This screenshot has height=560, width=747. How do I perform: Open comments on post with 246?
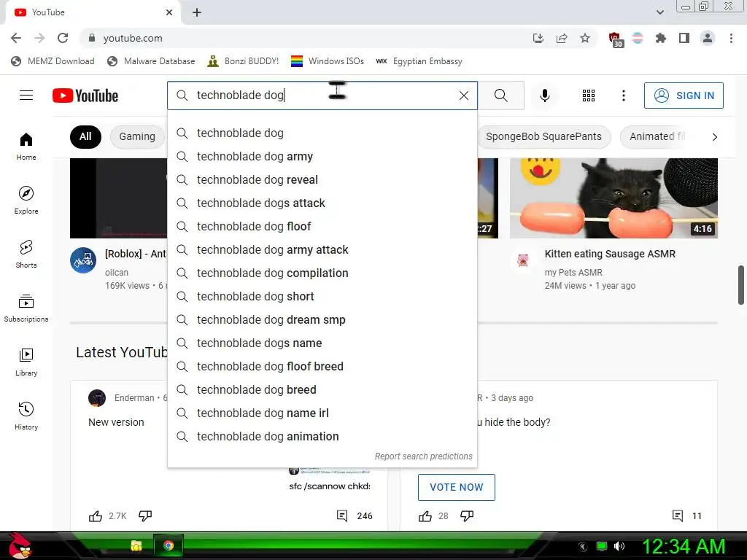pos(342,516)
